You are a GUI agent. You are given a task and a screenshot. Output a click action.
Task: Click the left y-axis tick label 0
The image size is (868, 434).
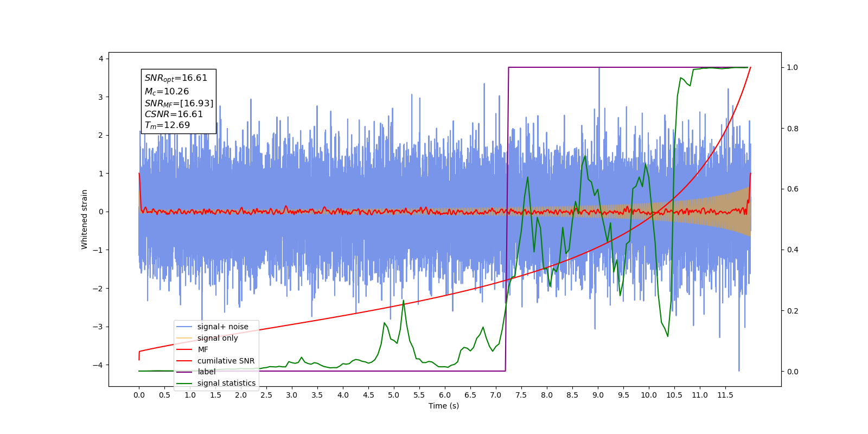[101, 212]
